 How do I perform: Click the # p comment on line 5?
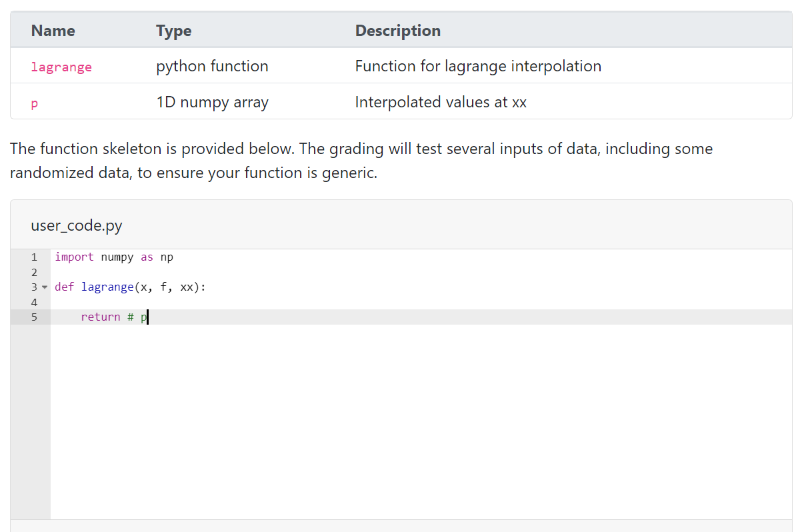(x=137, y=317)
